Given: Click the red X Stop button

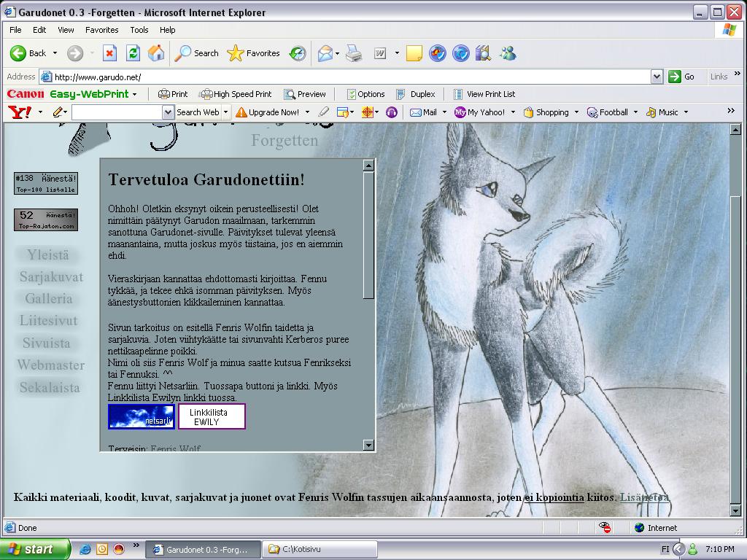Looking at the screenshot, I should pyautogui.click(x=109, y=53).
